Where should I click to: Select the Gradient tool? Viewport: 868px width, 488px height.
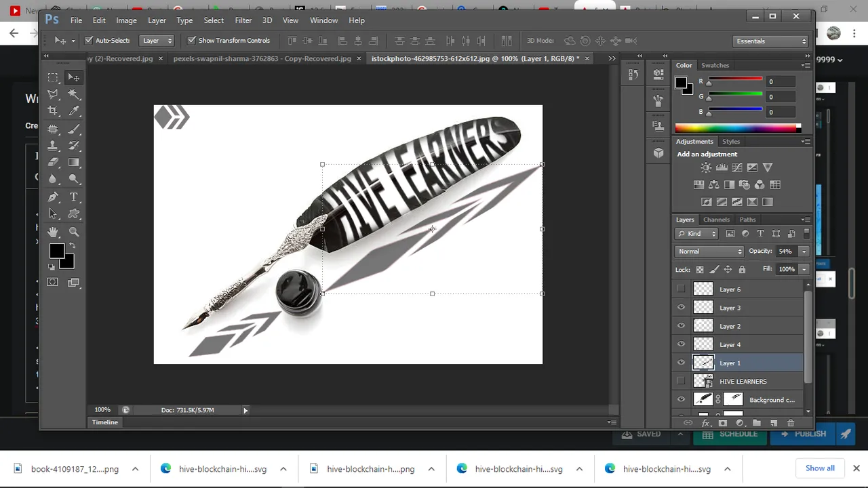click(x=74, y=163)
